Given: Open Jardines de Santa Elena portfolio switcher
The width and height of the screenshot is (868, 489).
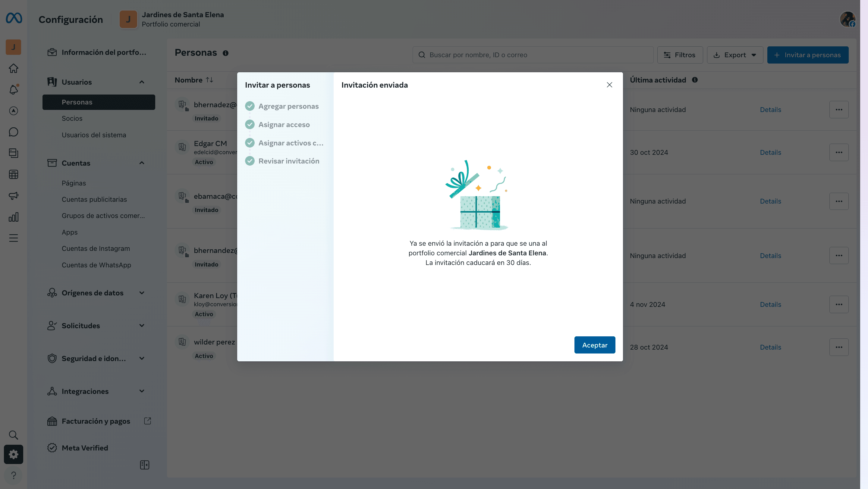Looking at the screenshot, I should click(x=172, y=19).
